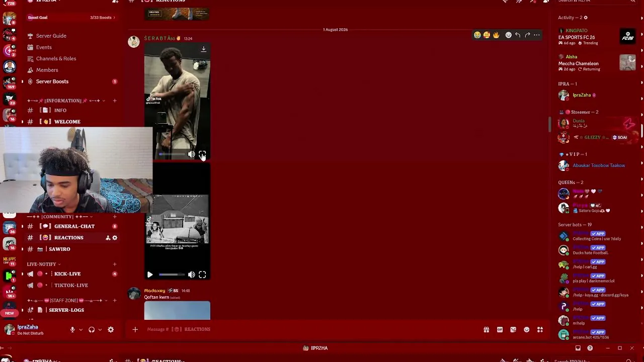Enter fullscreen on the second video

click(202, 275)
